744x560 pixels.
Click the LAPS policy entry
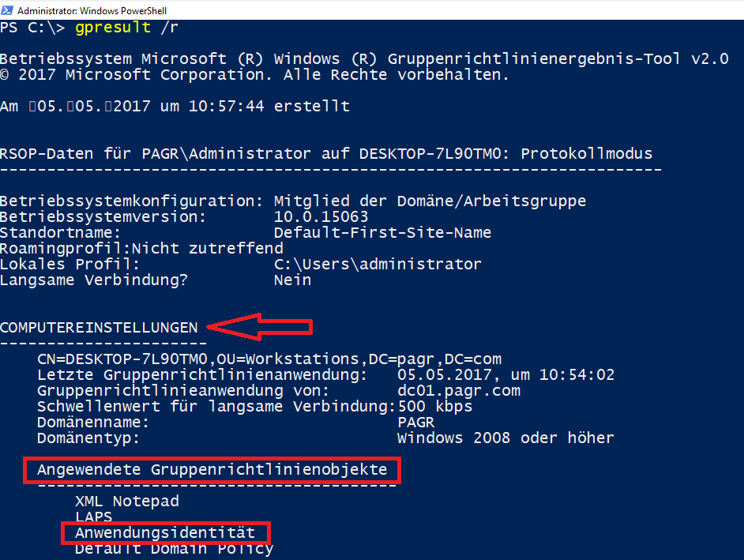pos(93,517)
